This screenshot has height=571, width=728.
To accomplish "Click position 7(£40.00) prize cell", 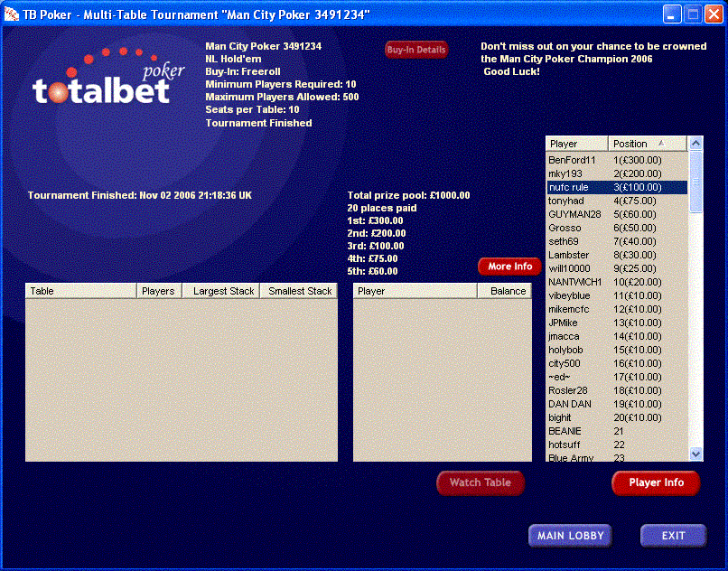I will (x=635, y=241).
